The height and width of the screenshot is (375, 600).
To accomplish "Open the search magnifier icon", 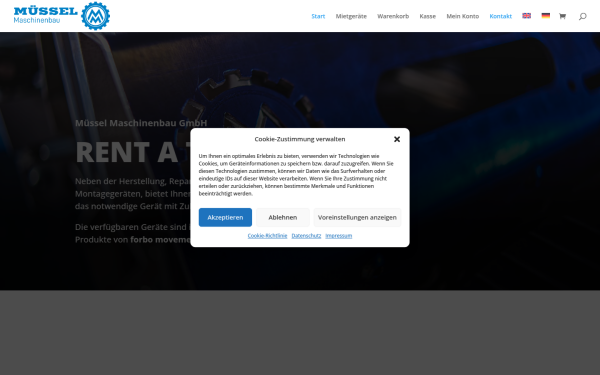I will tap(582, 16).
